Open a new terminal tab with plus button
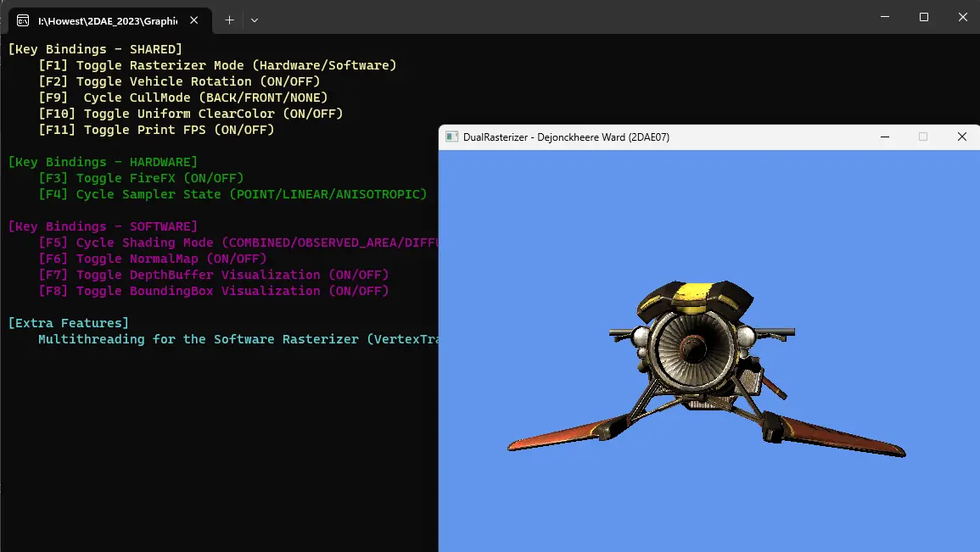 pos(229,19)
